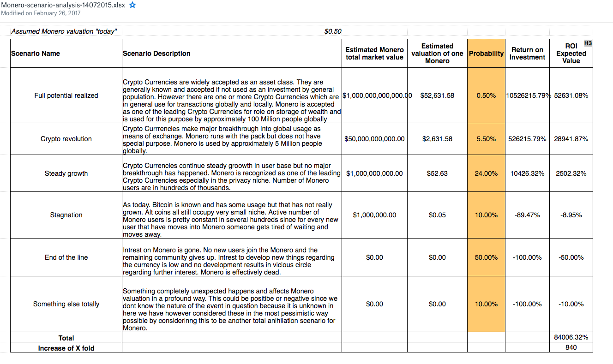The image size is (613, 364).
Task: Select the $0.05 valuation cell
Action: pyautogui.click(x=437, y=215)
